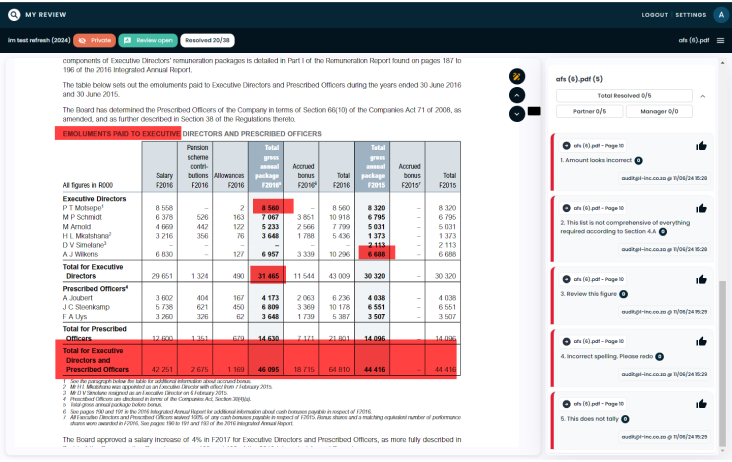Thumbs up comment 'This does not tally'

click(x=702, y=405)
